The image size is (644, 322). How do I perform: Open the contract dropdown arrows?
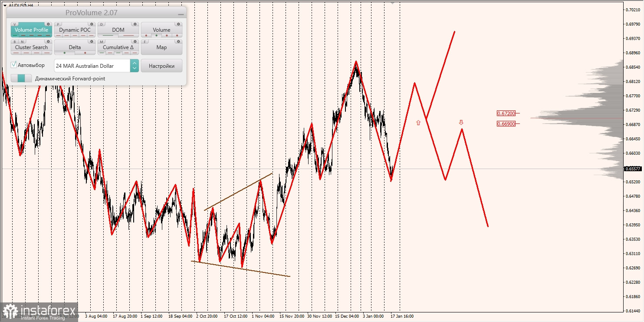pos(134,66)
